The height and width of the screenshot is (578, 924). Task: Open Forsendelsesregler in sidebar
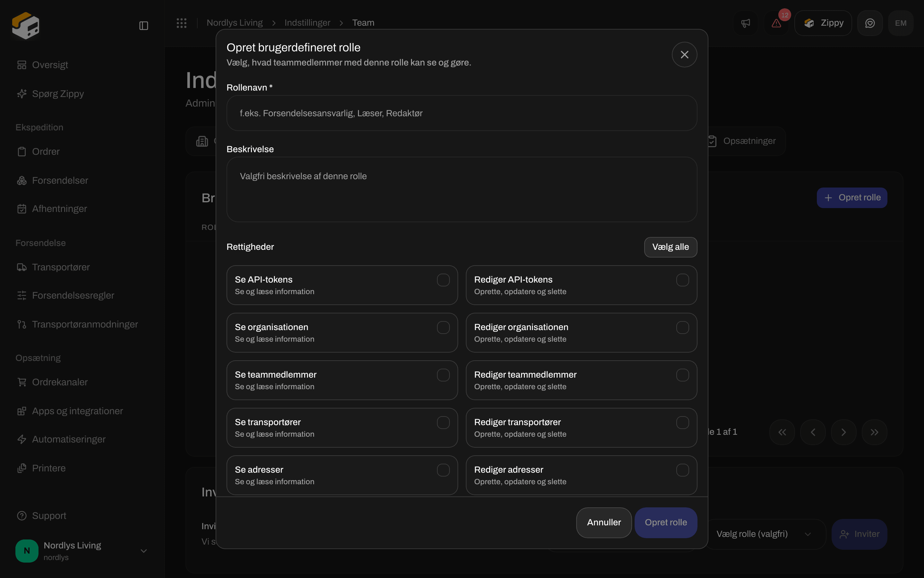[x=65, y=295]
